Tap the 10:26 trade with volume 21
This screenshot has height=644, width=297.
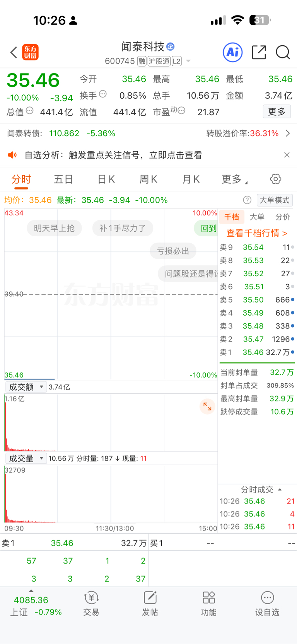pos(257,501)
